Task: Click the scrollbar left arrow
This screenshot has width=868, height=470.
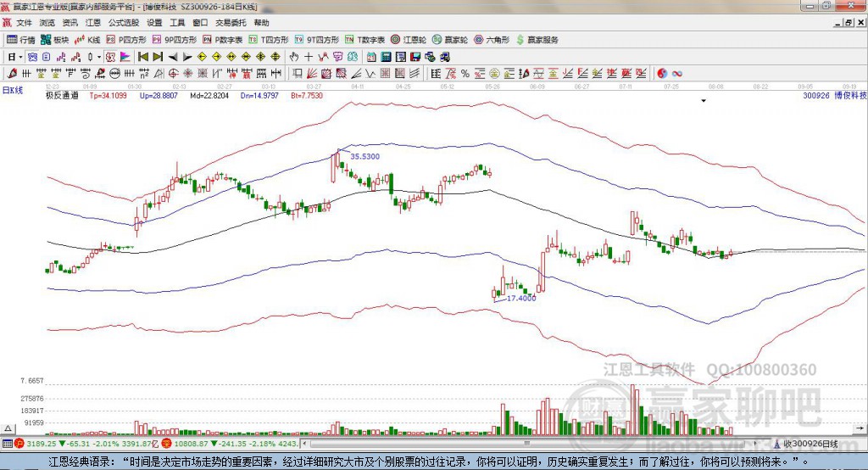Action: (x=304, y=444)
